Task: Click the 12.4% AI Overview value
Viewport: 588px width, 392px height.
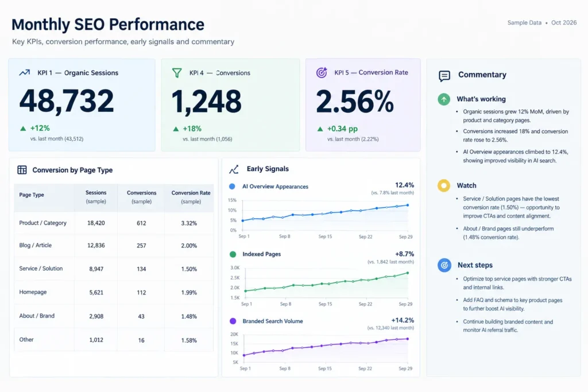Action: pyautogui.click(x=405, y=185)
